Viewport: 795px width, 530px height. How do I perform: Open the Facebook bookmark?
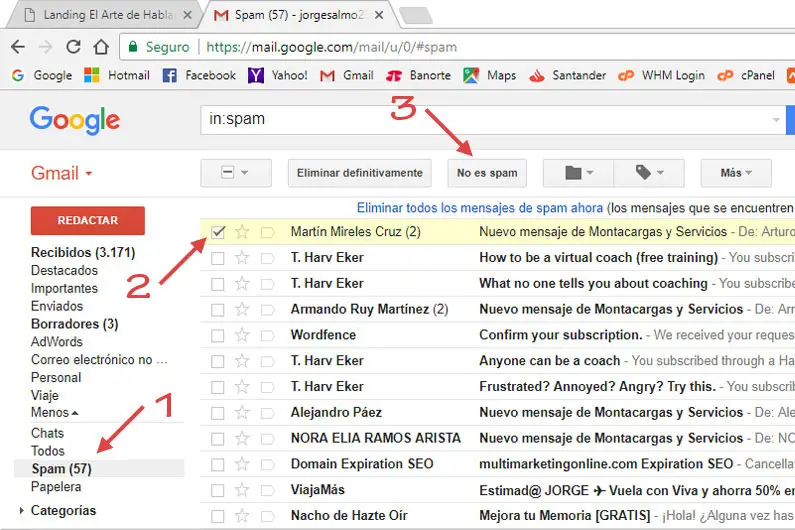[199, 76]
